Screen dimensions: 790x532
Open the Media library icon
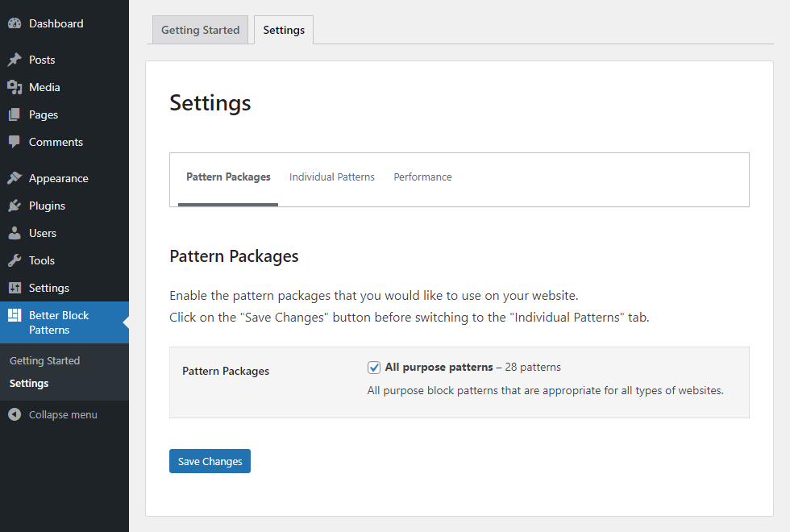point(15,87)
